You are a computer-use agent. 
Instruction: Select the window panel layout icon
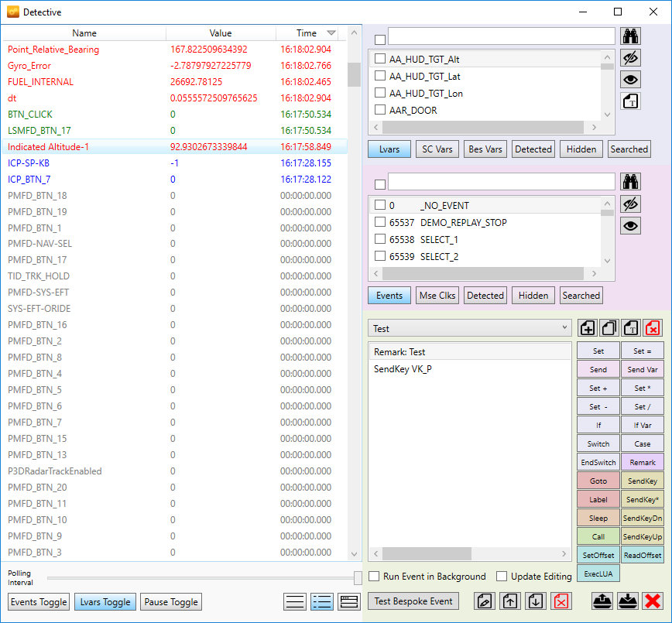[349, 602]
